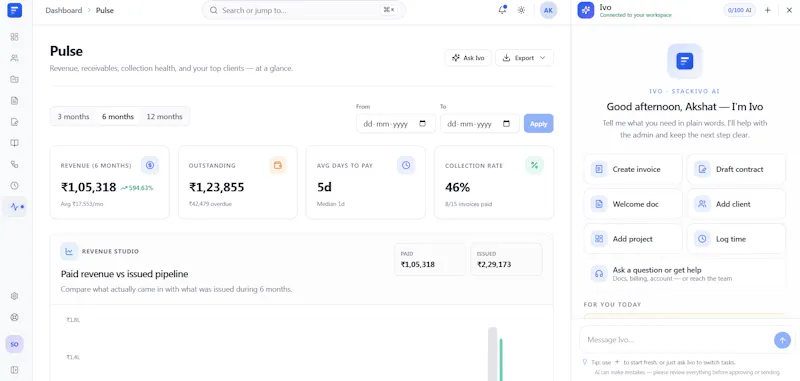Choose Add project quick action
Screen dimensions: 800x381
click(x=633, y=239)
